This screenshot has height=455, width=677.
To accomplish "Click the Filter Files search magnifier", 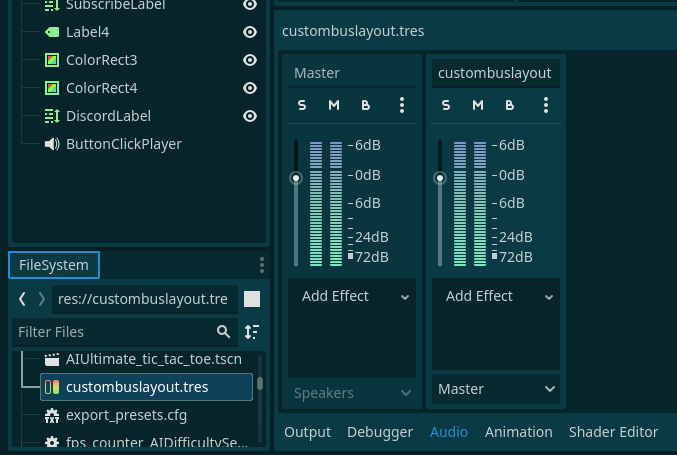I will [223, 332].
